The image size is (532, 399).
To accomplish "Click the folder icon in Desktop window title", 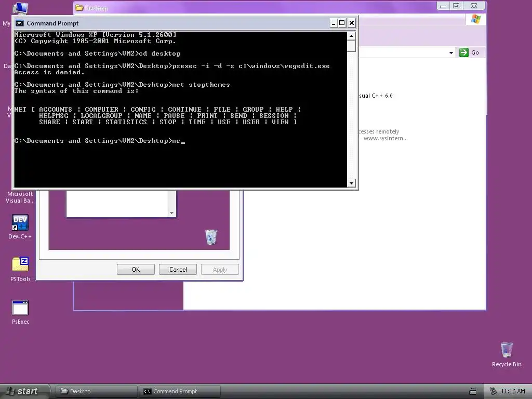I will coord(79,7).
